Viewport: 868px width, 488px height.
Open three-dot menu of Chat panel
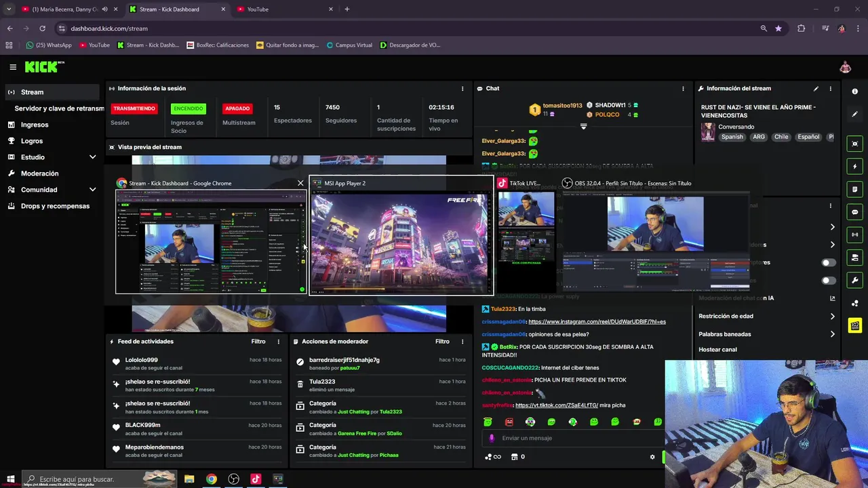tap(683, 89)
